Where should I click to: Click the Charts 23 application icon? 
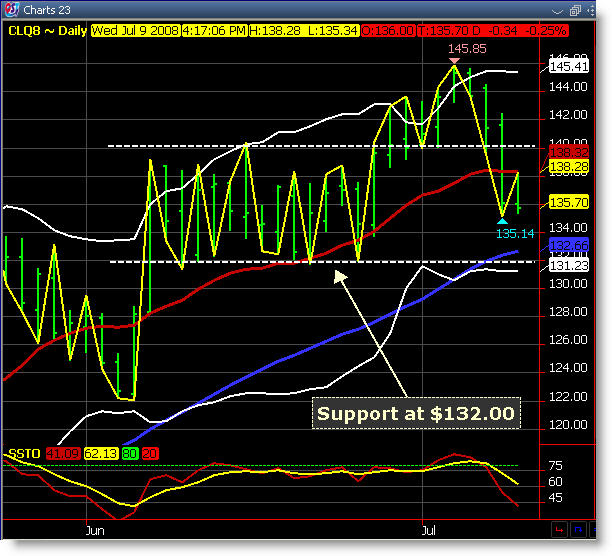pos(12,9)
